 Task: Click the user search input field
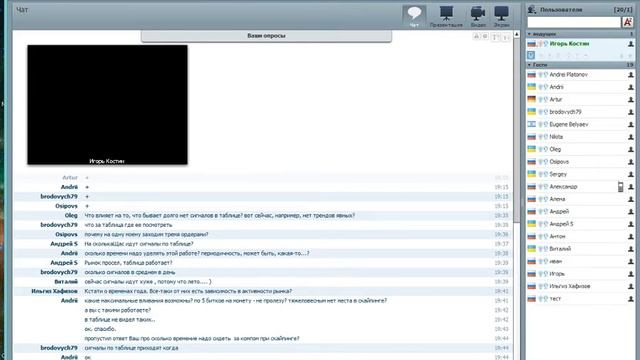pyautogui.click(x=574, y=22)
